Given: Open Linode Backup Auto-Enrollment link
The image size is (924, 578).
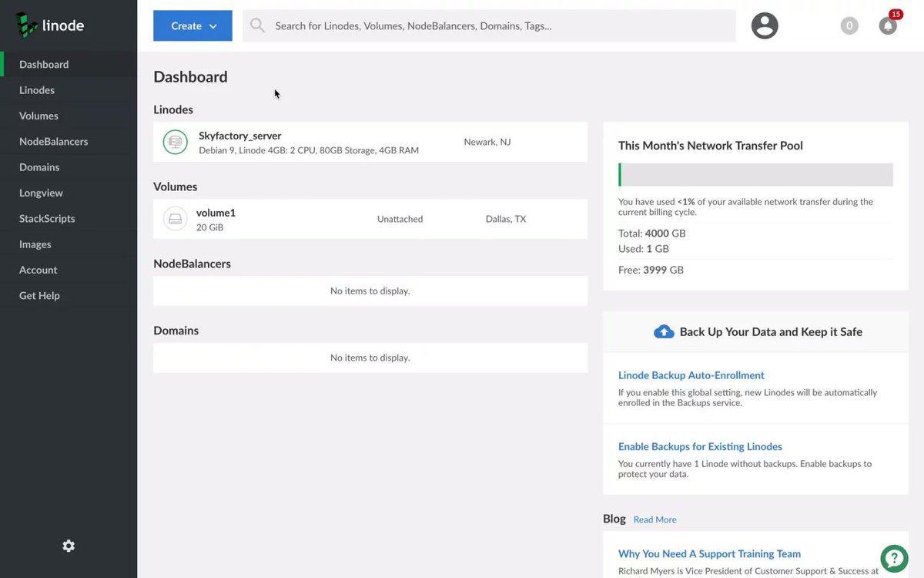Looking at the screenshot, I should click(691, 375).
